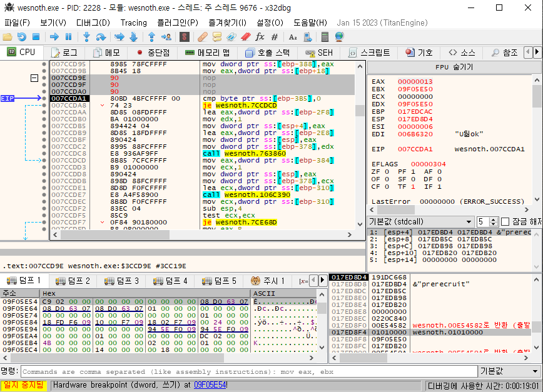Select the Dump 2 tab
The height and width of the screenshot is (392, 543).
coord(73,281)
